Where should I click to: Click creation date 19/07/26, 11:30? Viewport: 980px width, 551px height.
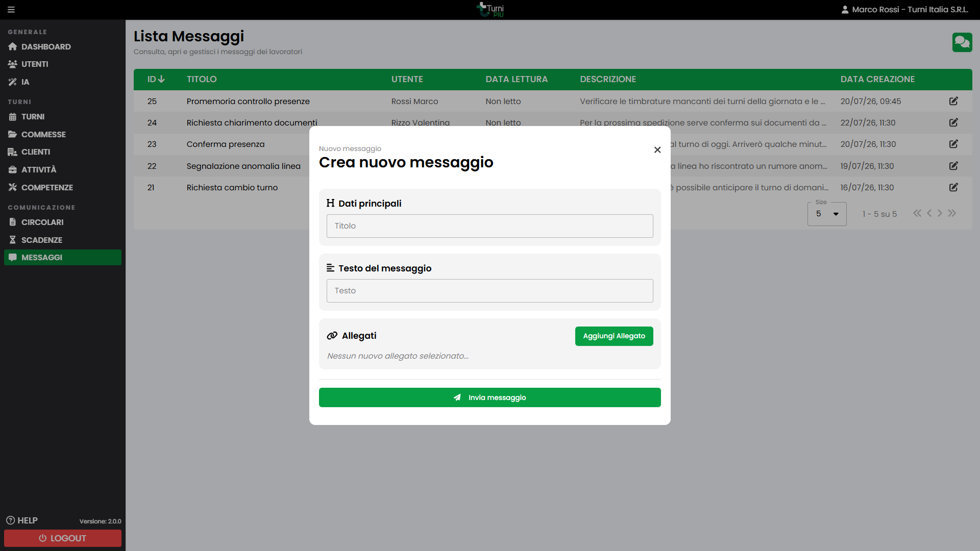point(867,166)
